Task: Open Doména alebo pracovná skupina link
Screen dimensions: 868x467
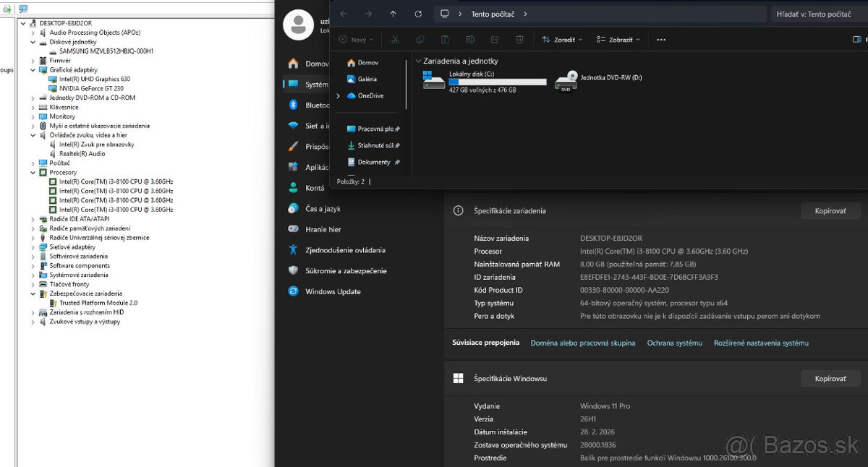Action: click(x=583, y=343)
